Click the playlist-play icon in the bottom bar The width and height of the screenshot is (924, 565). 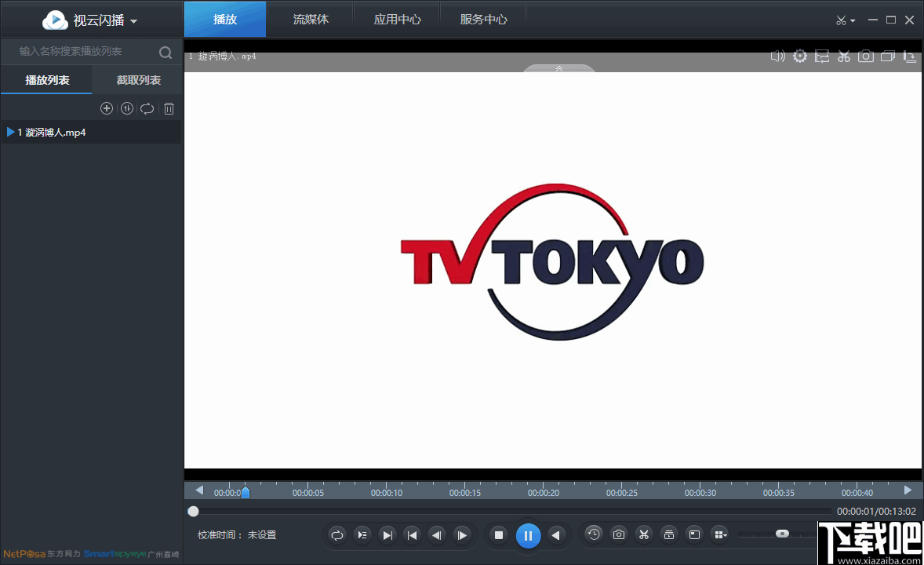(362, 535)
